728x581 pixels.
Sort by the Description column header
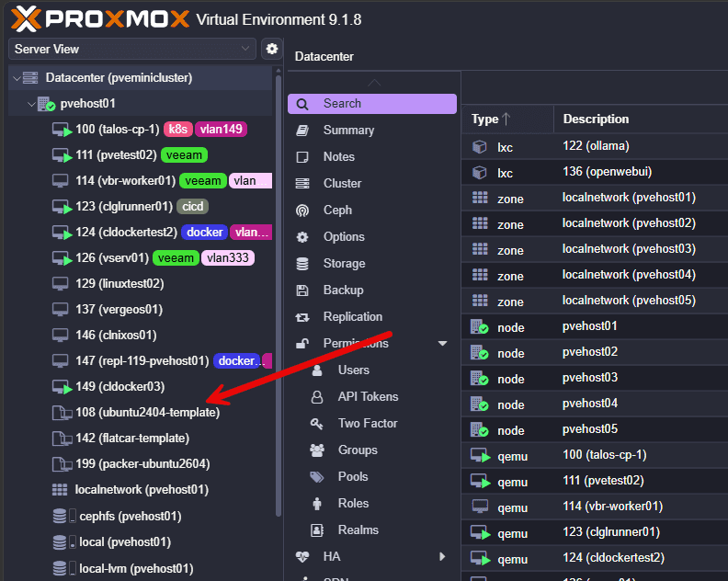pos(641,119)
